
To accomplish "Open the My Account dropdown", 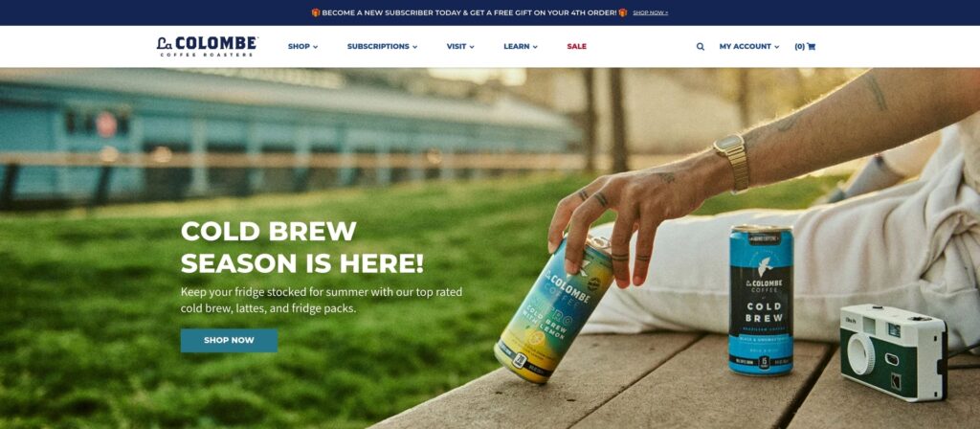I will 748,46.
